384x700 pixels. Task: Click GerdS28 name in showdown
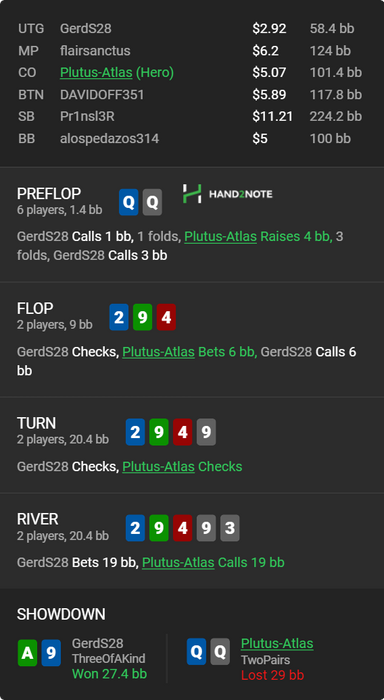click(97, 643)
